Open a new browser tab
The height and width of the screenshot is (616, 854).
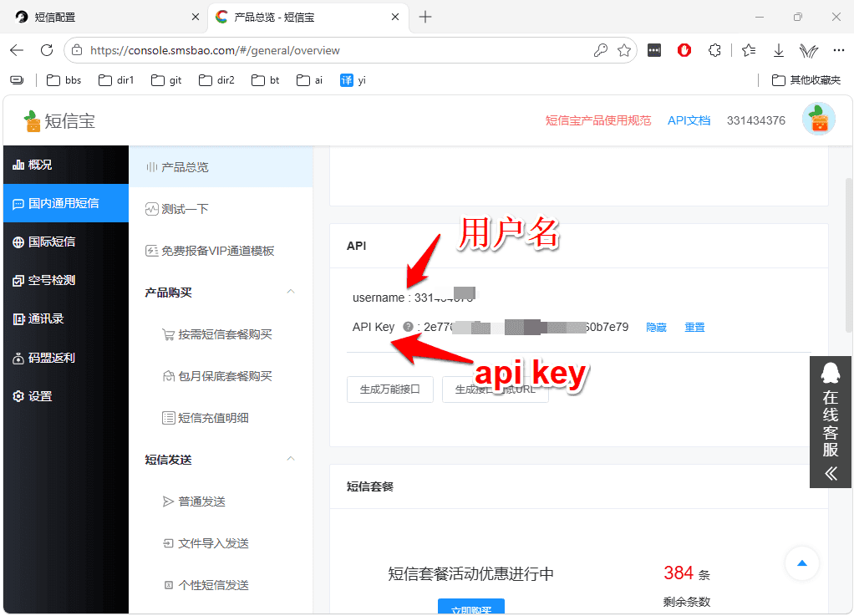425,18
